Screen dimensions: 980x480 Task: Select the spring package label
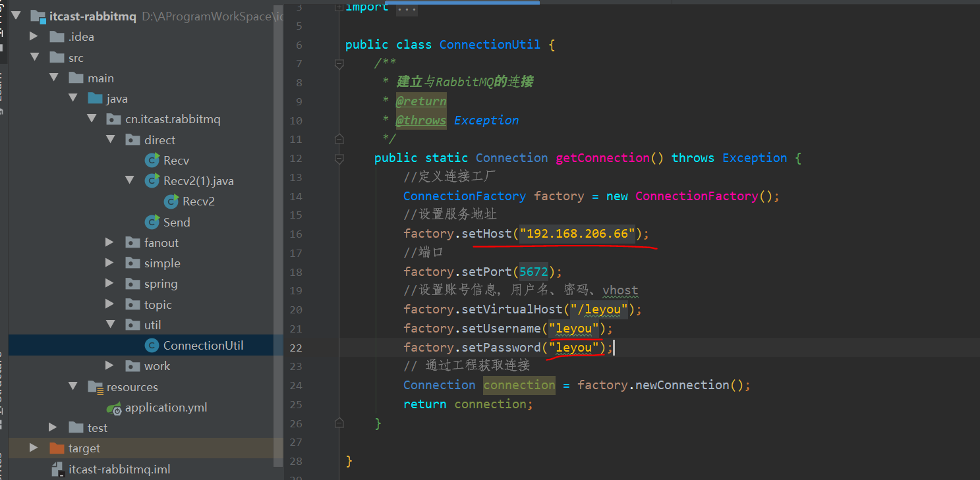coord(161,284)
